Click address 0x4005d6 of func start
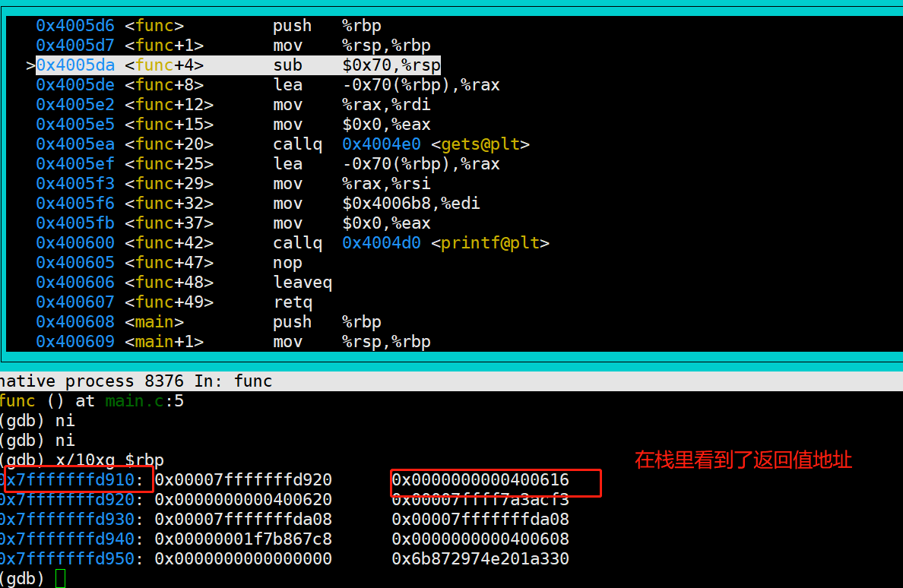This screenshot has width=903, height=588. (74, 25)
